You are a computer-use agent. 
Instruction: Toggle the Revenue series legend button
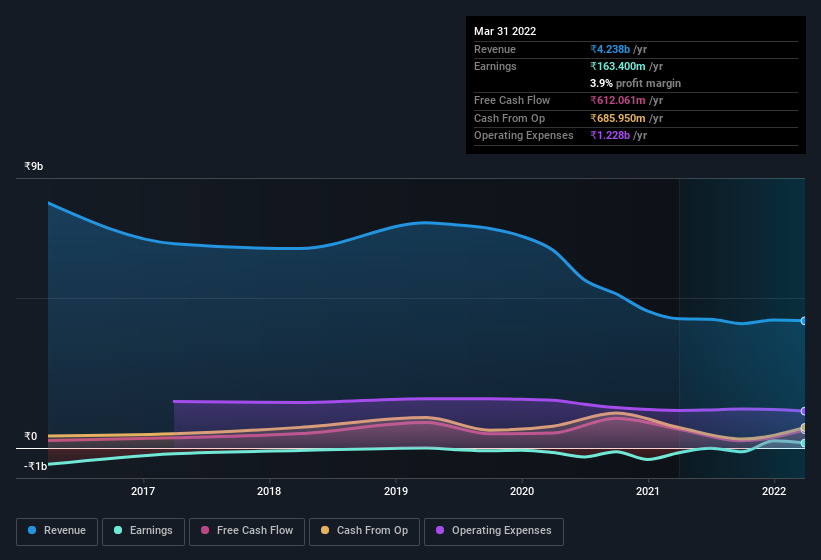pos(57,532)
